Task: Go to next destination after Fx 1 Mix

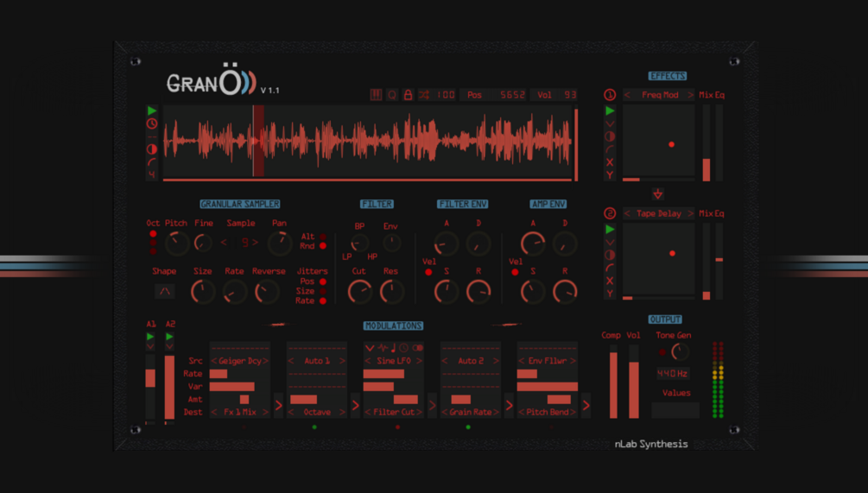Action: pos(266,412)
